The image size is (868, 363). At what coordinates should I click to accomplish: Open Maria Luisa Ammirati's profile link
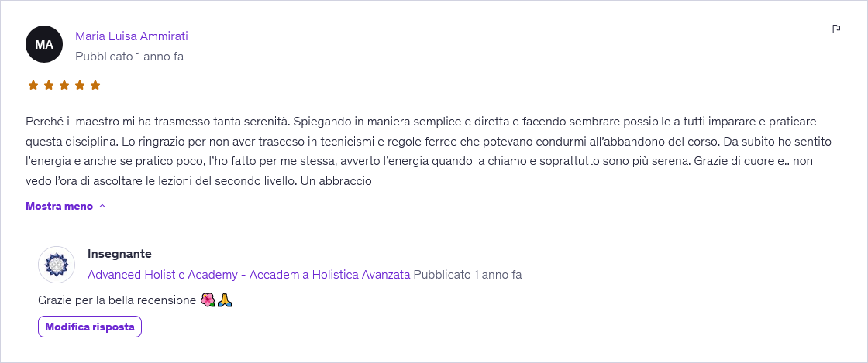(x=131, y=36)
